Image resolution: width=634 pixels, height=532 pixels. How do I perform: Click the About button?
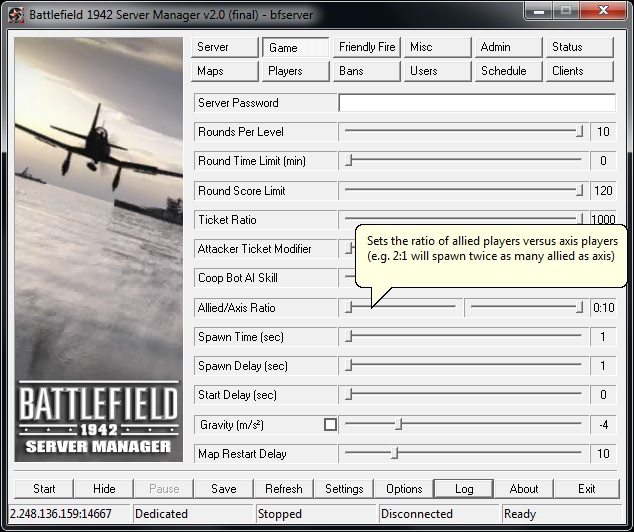pyautogui.click(x=524, y=489)
